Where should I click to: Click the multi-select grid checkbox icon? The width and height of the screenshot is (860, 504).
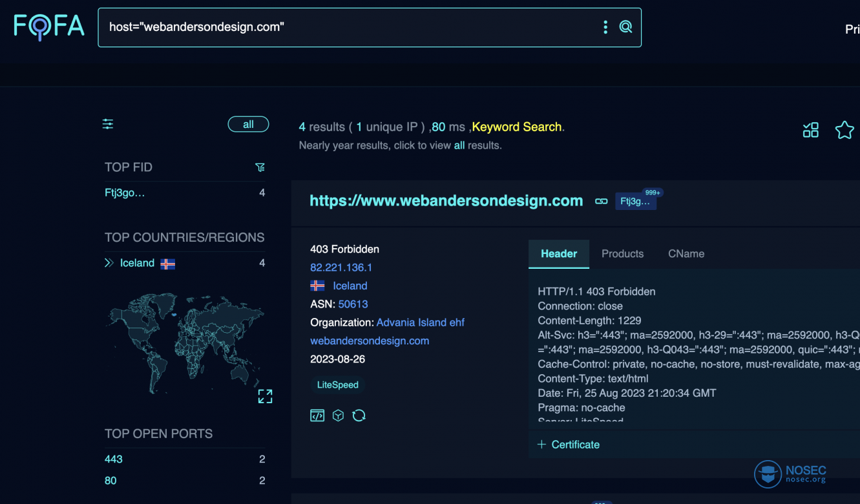point(811,130)
